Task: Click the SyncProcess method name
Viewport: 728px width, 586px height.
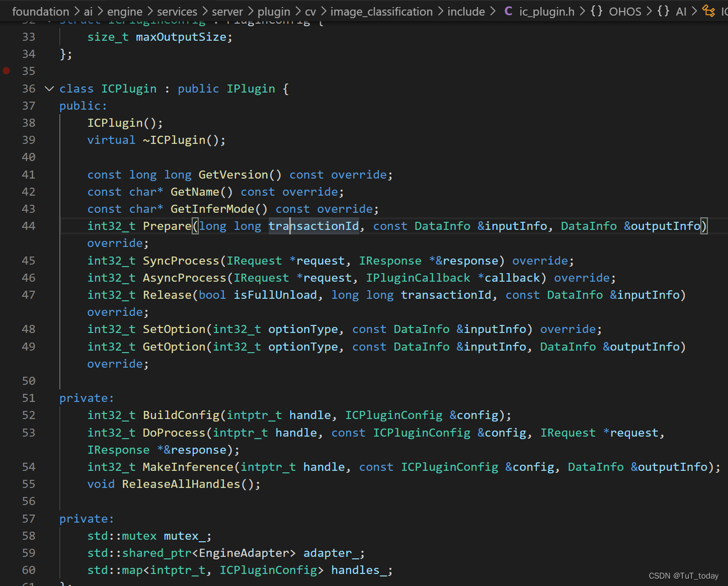Action: coord(181,261)
